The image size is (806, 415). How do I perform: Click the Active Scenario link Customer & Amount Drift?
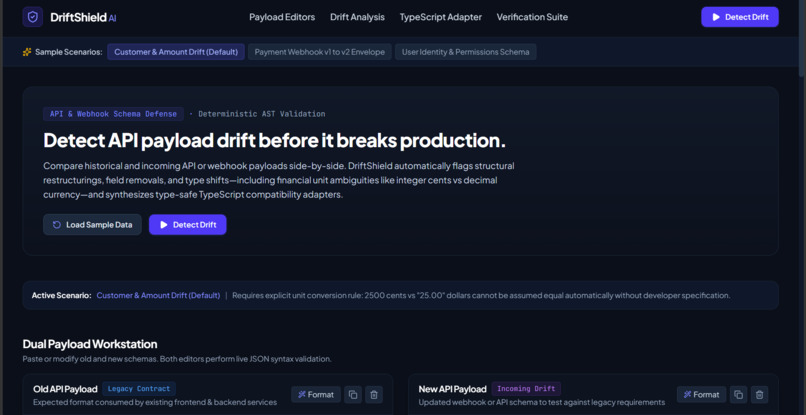tap(158, 296)
